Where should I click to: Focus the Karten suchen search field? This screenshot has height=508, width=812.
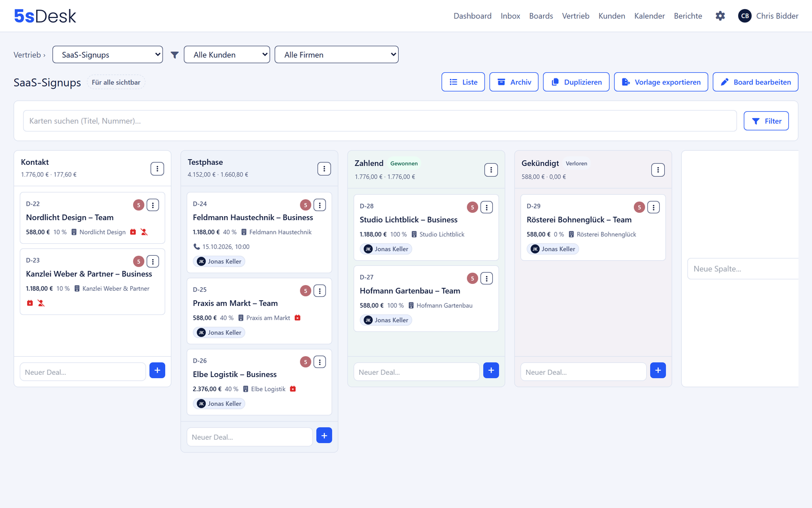380,121
